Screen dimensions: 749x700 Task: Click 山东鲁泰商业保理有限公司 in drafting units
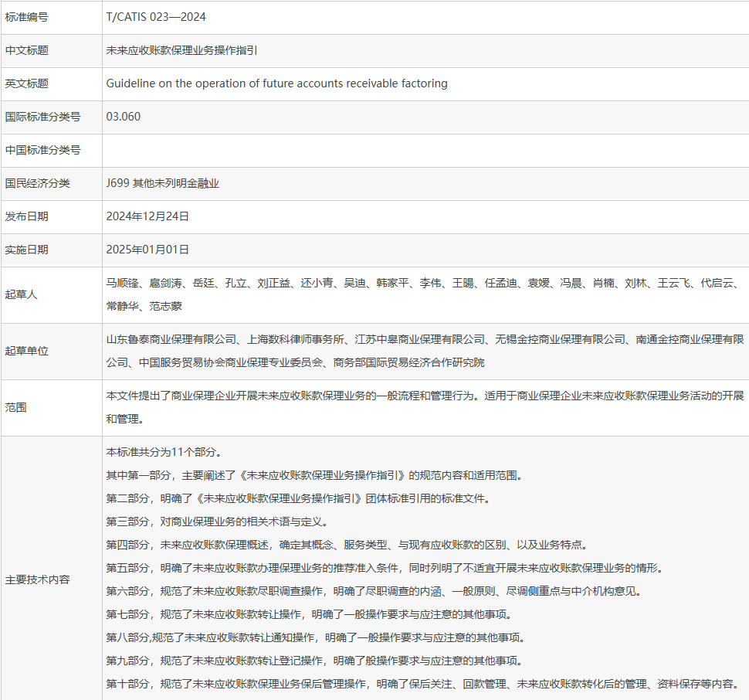coord(171,339)
